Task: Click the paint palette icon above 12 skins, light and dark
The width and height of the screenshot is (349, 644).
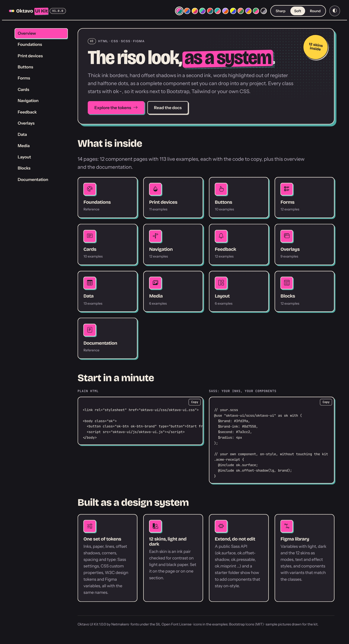Action: (155, 526)
